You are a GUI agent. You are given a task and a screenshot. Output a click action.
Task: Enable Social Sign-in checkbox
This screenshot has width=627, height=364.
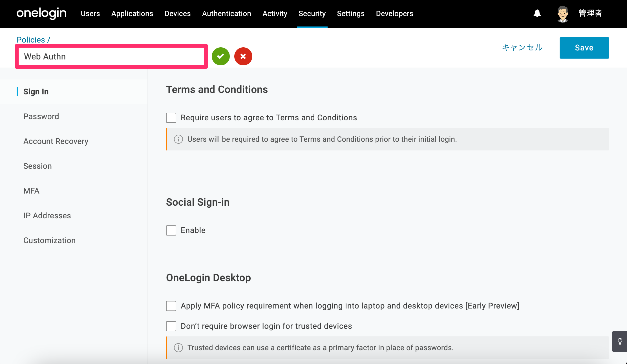tap(171, 230)
